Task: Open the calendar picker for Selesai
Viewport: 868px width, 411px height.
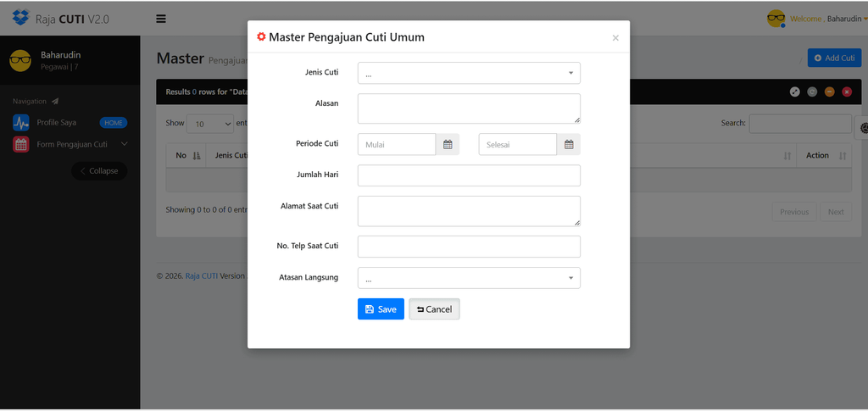Action: 569,144
